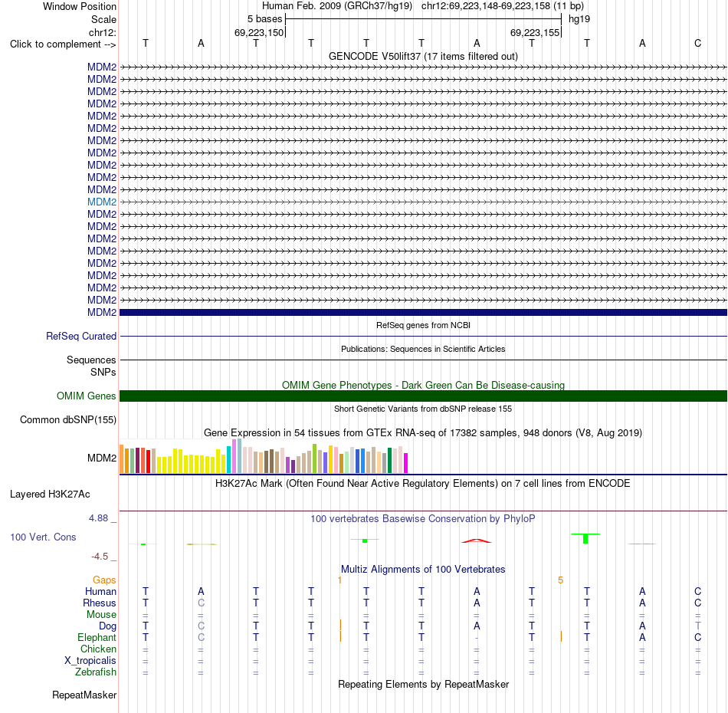Click the red PhyloP peak under base A

477,540
